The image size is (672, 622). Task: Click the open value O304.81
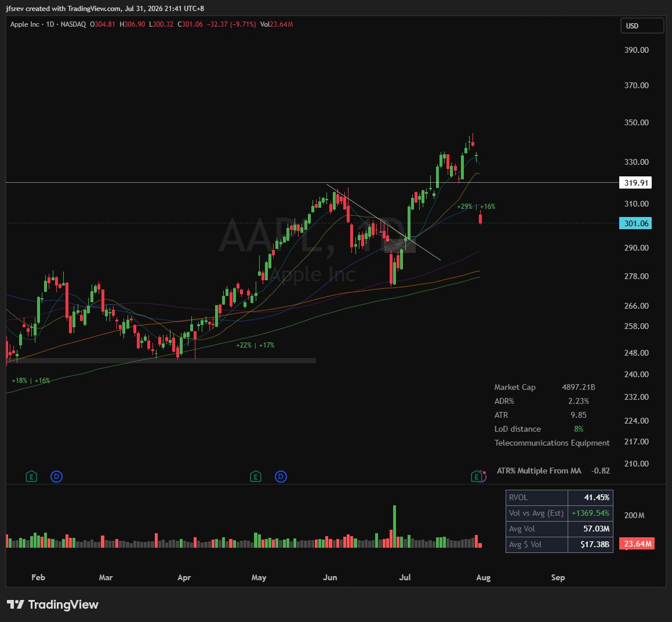(103, 24)
